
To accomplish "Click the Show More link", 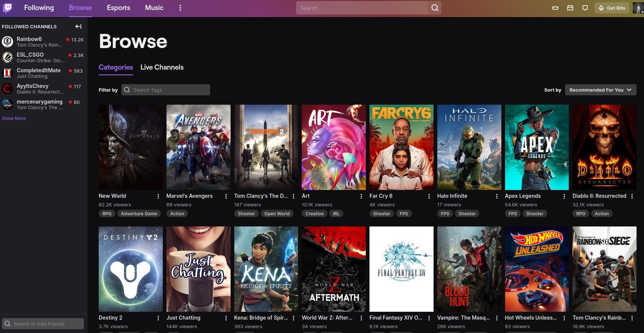I will pyautogui.click(x=14, y=118).
